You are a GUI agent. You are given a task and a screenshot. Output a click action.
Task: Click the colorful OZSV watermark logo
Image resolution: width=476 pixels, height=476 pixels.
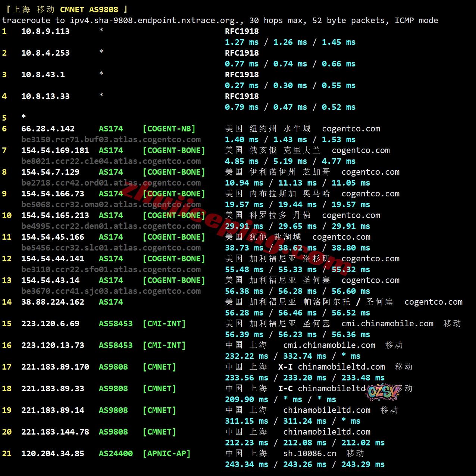click(383, 392)
